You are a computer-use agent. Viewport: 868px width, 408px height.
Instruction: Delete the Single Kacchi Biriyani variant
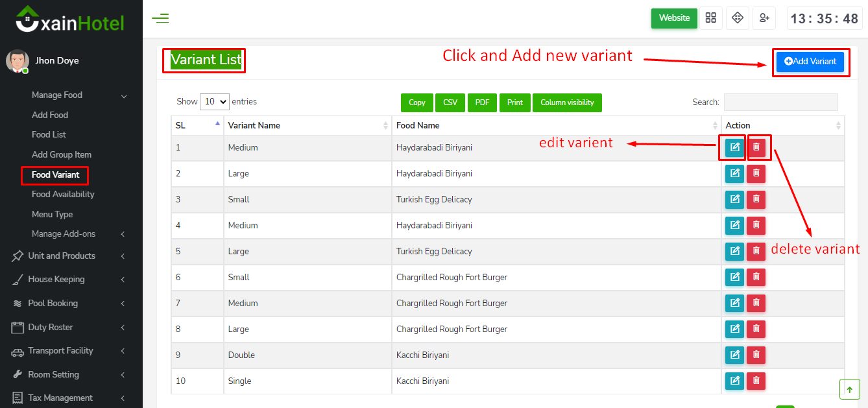point(756,381)
